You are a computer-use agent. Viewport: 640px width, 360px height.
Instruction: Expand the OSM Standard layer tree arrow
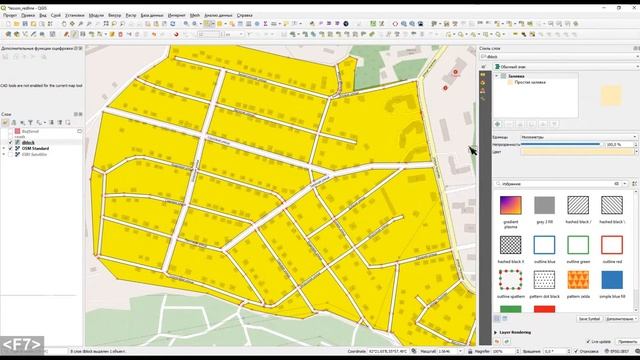[x=4, y=149]
